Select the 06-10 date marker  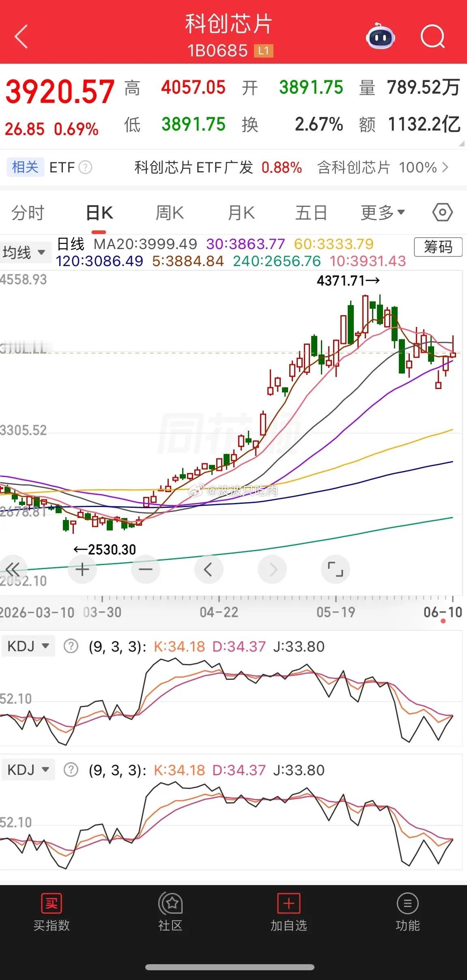[x=443, y=612]
